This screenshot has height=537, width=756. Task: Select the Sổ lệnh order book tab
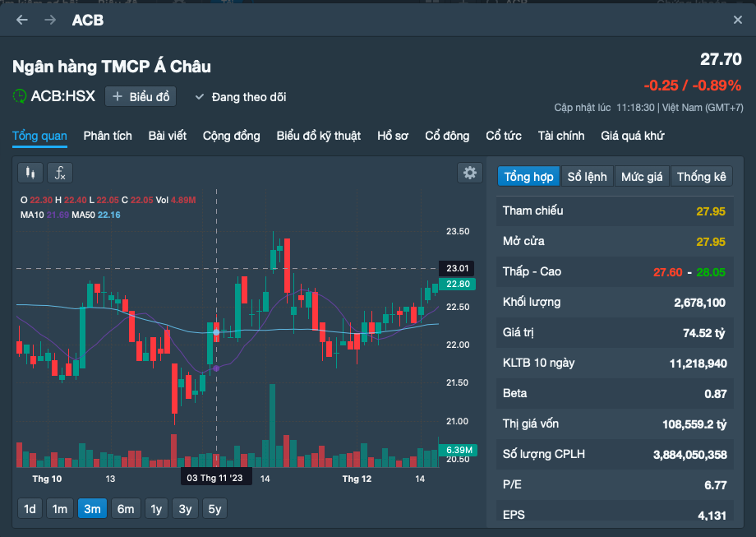pyautogui.click(x=588, y=177)
